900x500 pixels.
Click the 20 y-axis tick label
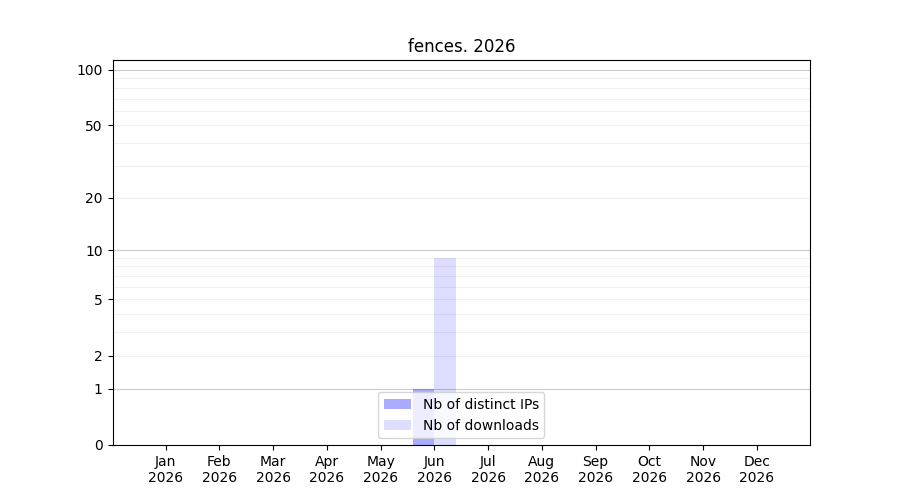94,199
